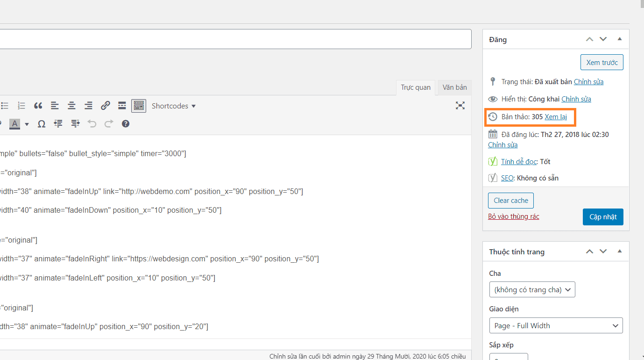Switch to the Văn bản tab

coord(454,87)
